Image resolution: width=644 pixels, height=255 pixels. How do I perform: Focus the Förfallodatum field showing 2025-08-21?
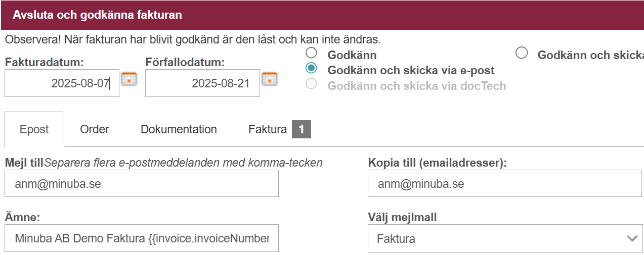(x=202, y=83)
